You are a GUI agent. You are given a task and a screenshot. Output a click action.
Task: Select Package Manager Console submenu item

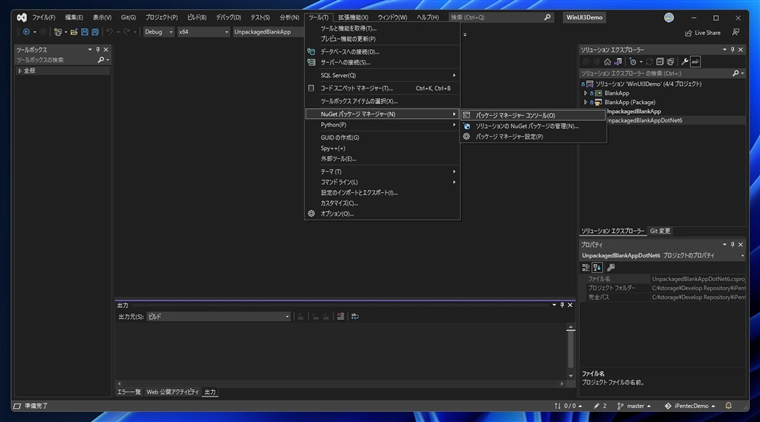point(533,115)
